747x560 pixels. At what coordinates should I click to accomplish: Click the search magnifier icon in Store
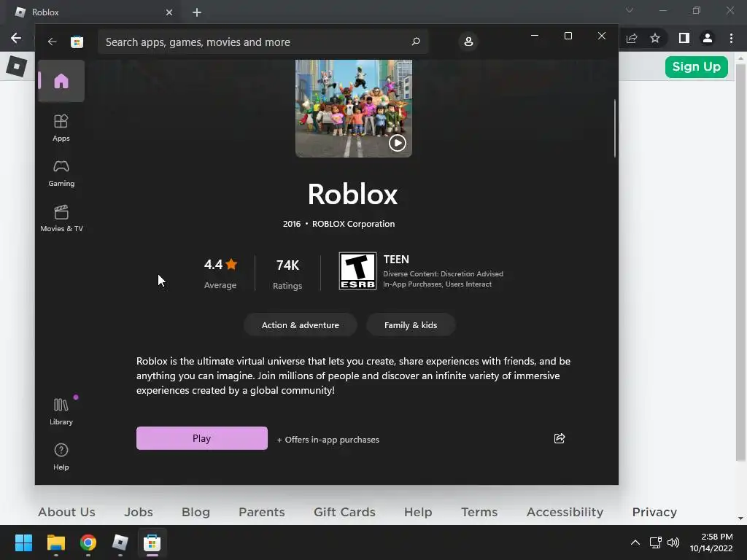pos(415,42)
